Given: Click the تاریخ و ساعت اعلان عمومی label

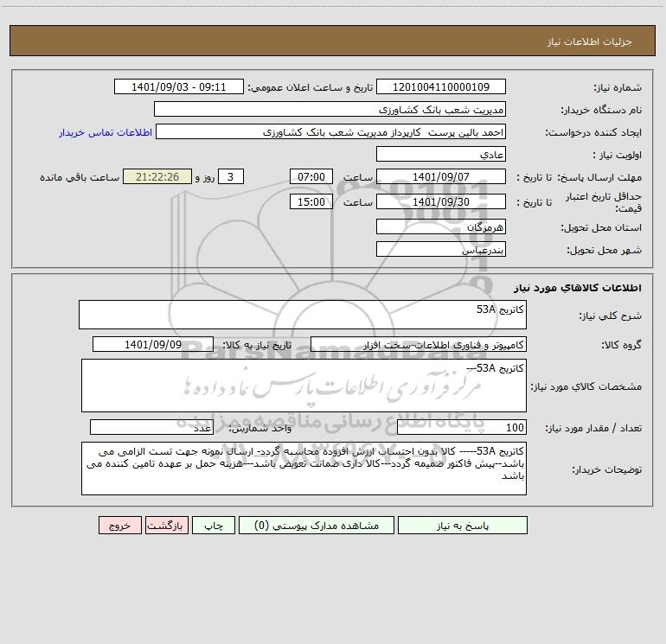Looking at the screenshot, I should click(311, 87).
